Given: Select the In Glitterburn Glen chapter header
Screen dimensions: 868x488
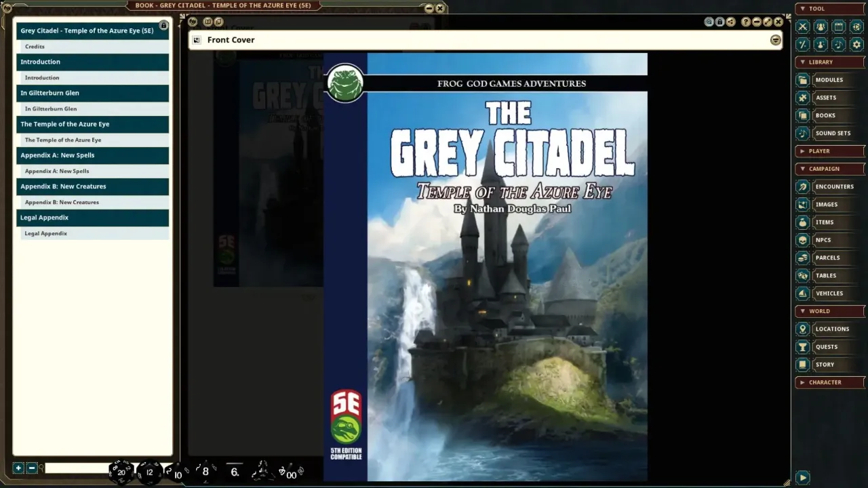Looking at the screenshot, I should pyautogui.click(x=92, y=93).
